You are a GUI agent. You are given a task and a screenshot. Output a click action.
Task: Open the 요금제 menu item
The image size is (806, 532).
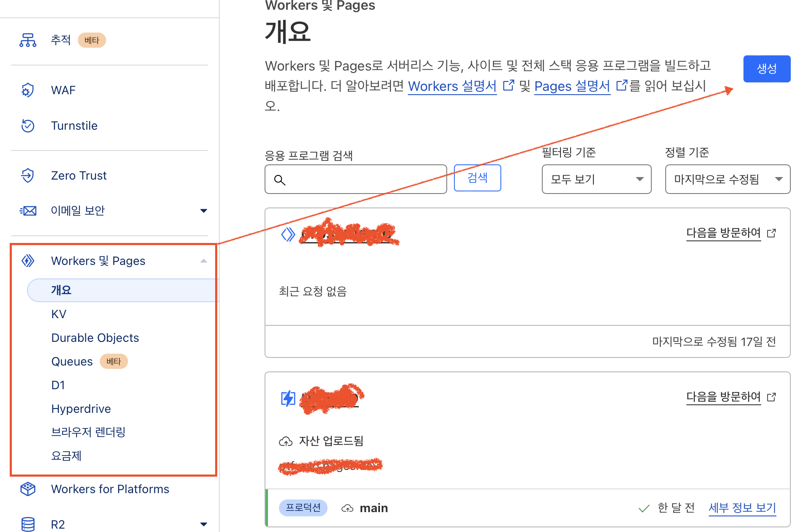click(x=66, y=456)
